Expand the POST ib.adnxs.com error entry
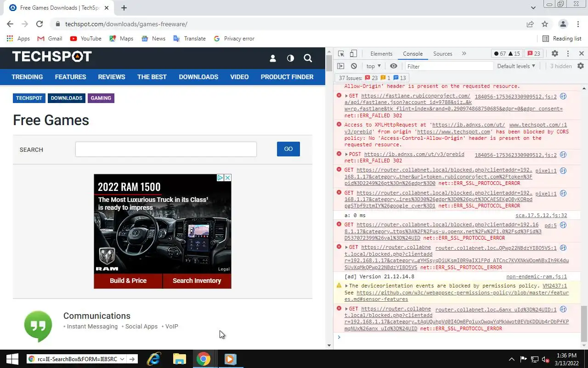Screen dimensions: 588x368 [x=347, y=154]
